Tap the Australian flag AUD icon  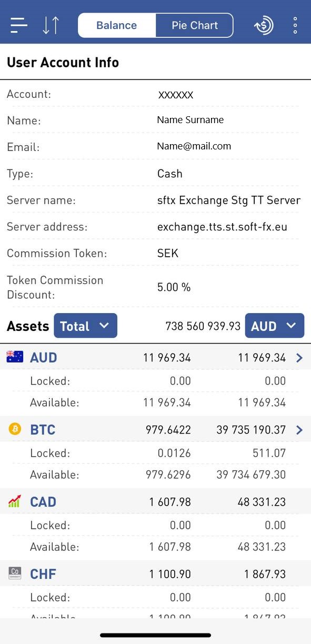click(x=15, y=357)
